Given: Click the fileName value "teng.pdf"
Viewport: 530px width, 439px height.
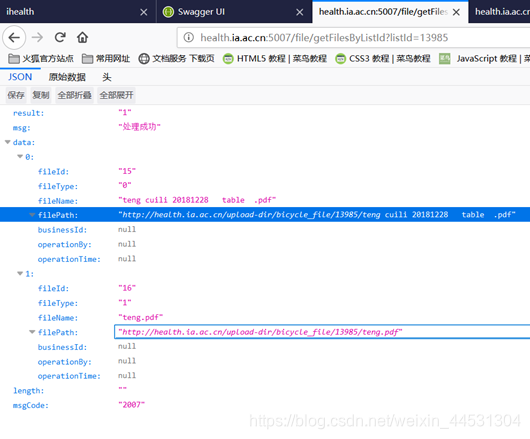Looking at the screenshot, I should coord(140,317).
